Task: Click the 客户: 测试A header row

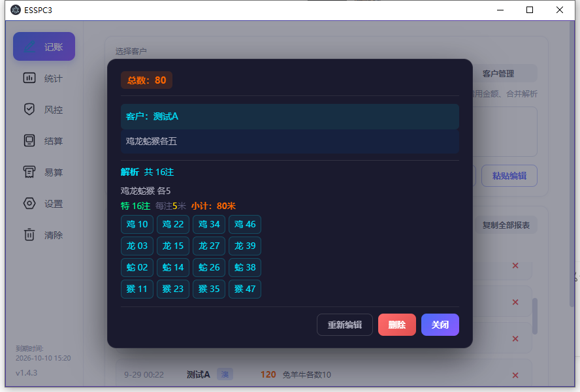Action: point(290,116)
